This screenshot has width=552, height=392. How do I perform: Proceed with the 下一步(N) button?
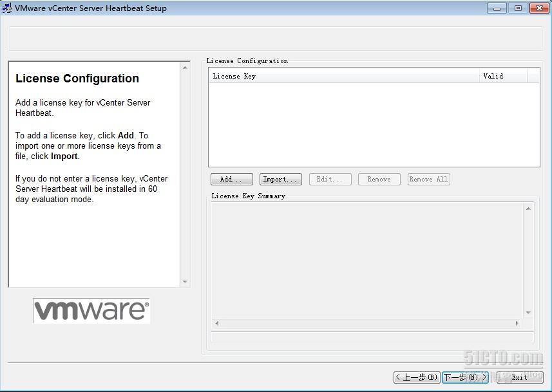[464, 377]
